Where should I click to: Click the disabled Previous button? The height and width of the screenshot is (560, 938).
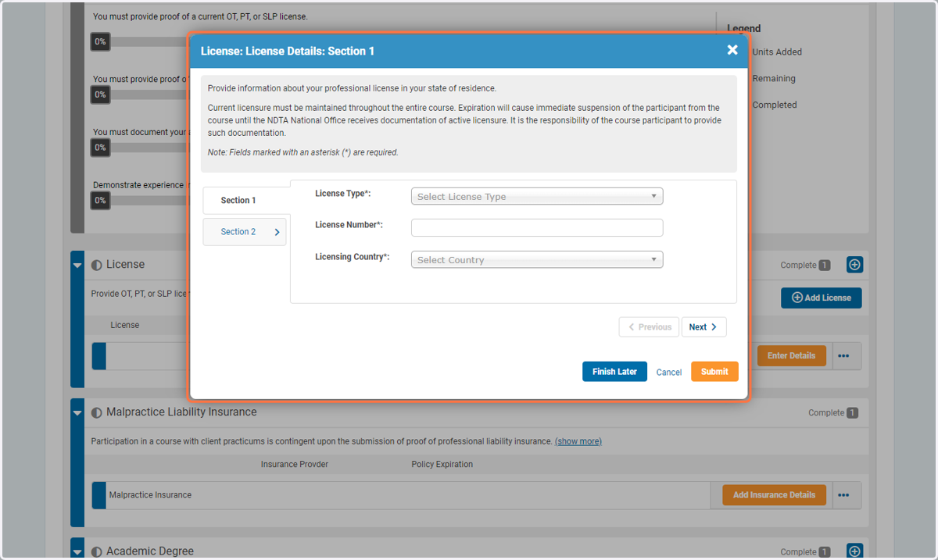(649, 327)
